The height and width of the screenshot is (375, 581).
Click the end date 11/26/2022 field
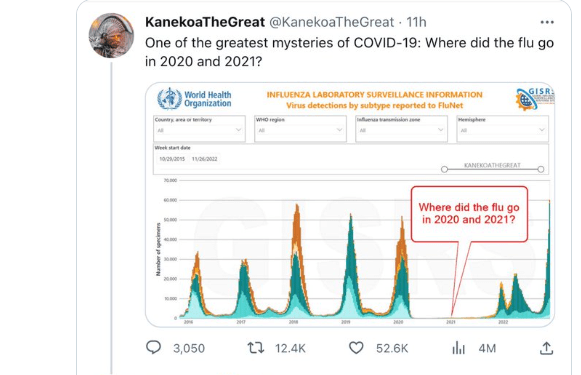coord(205,159)
